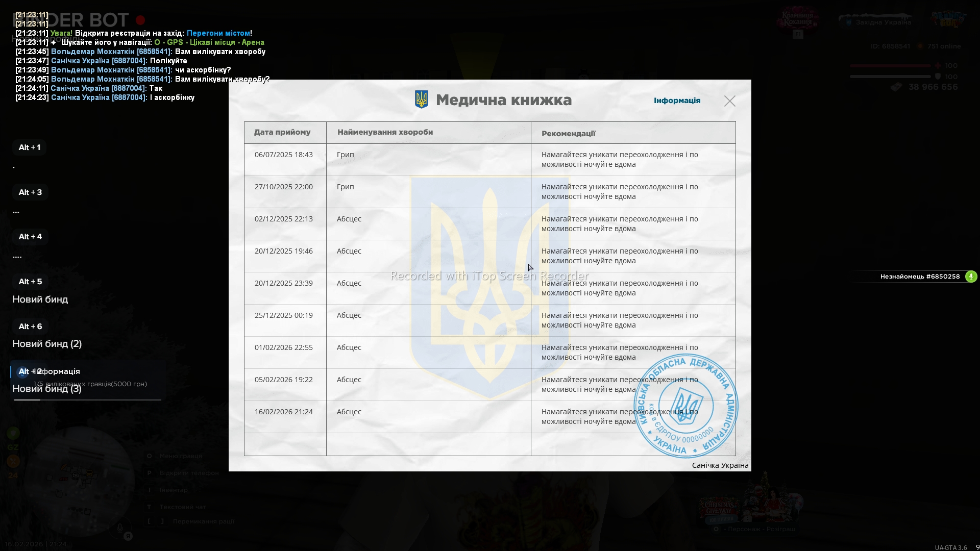
Task: Click the green shield GZ icon
Action: [13, 433]
